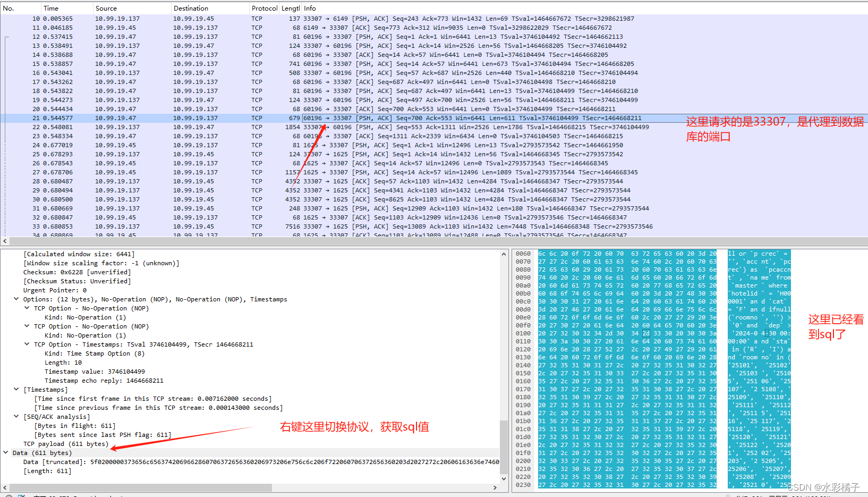Select packet number 10 in the list
The height and width of the screenshot is (497, 868).
(x=434, y=19)
